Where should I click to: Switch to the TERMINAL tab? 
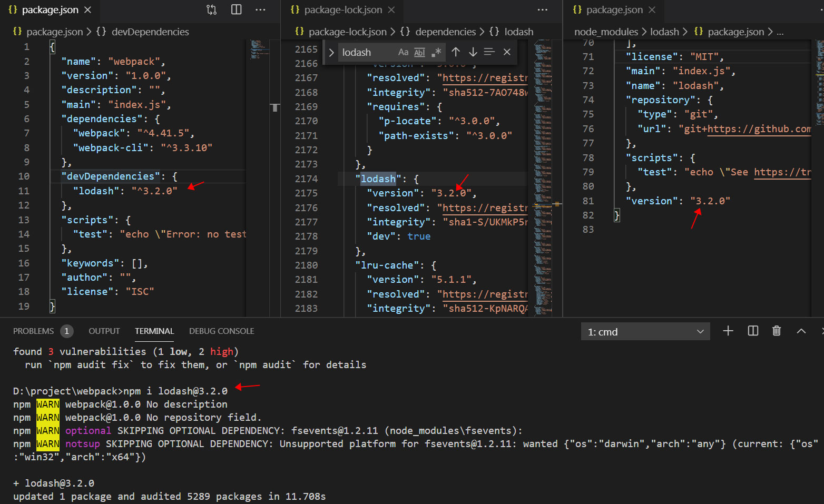click(154, 331)
